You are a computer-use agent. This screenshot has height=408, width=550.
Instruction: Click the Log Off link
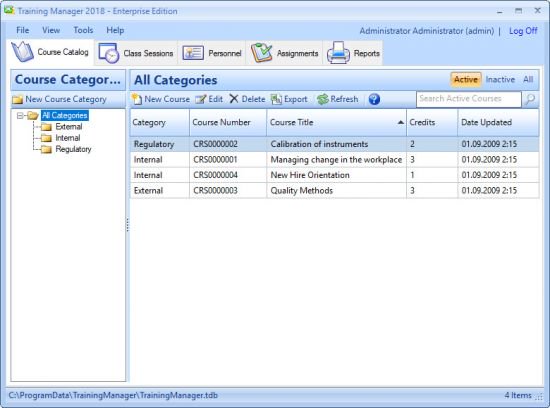click(x=523, y=31)
